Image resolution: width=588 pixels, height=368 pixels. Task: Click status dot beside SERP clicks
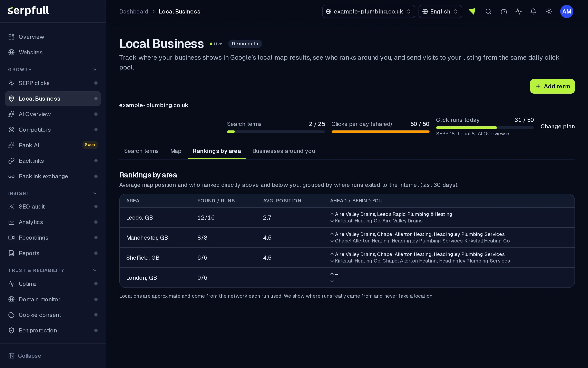pyautogui.click(x=96, y=83)
